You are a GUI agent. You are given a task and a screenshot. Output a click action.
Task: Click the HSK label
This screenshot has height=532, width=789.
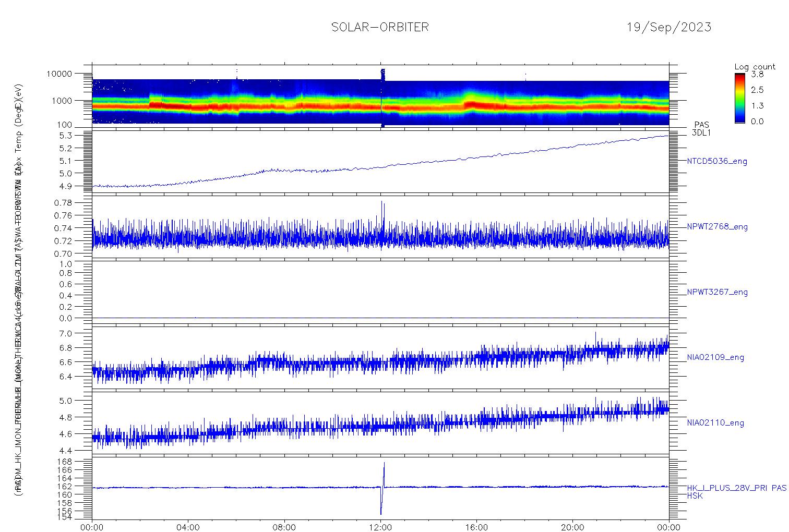[695, 496]
